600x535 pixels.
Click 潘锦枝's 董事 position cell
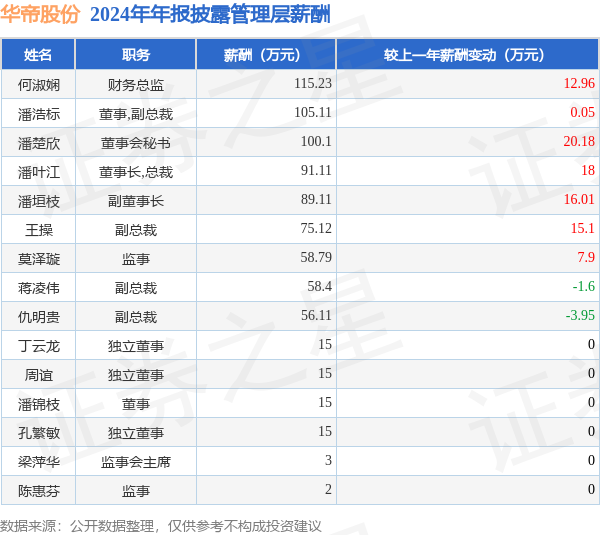pos(136,404)
